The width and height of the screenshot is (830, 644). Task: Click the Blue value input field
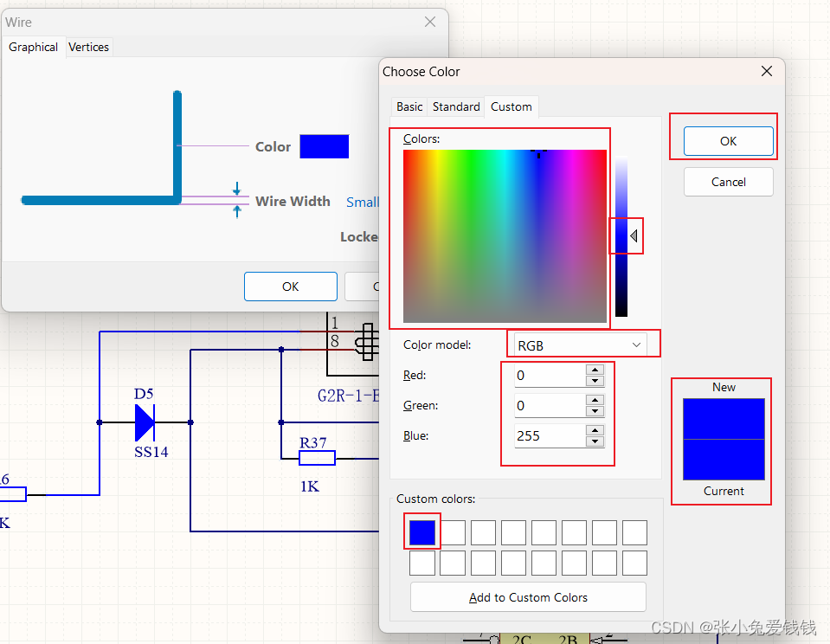tap(550, 436)
